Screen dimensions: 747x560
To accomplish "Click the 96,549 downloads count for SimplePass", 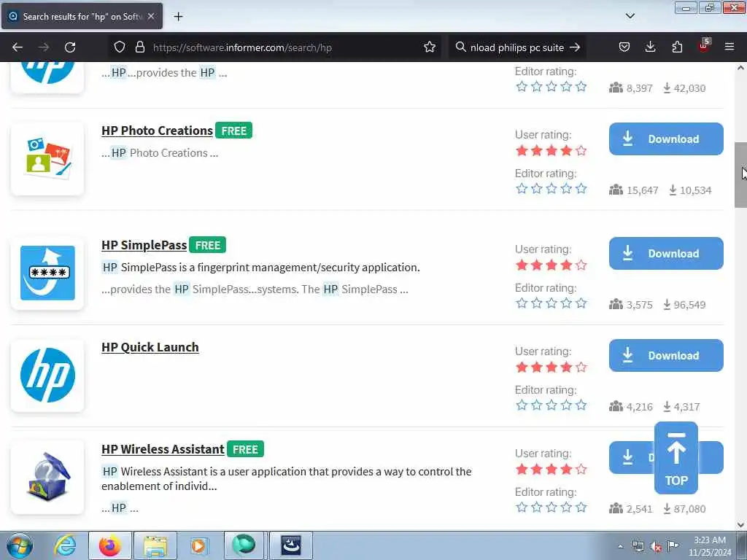I will (684, 305).
